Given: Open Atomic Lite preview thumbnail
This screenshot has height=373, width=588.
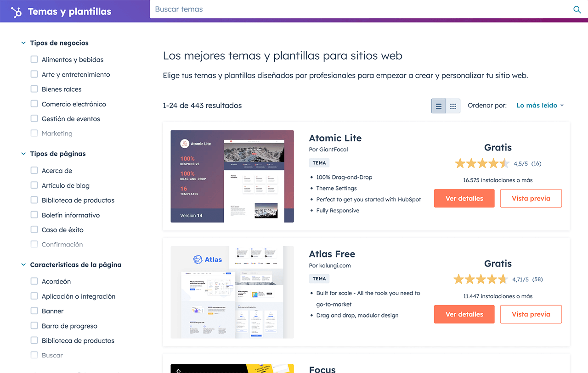Looking at the screenshot, I should [232, 176].
